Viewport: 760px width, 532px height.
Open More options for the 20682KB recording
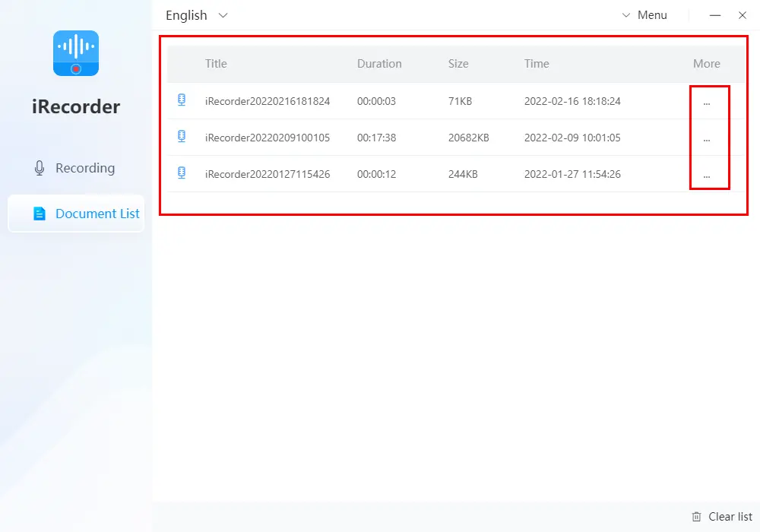707,138
